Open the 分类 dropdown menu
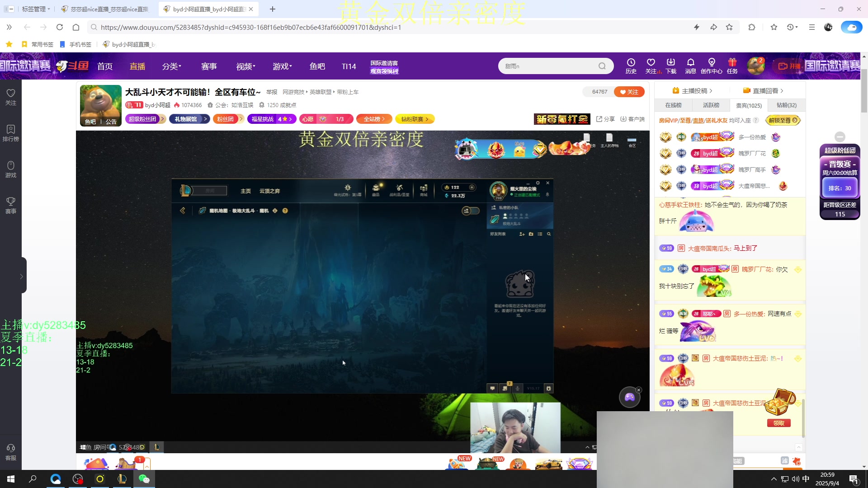Screen dimensions: 868x488 pos(172,66)
